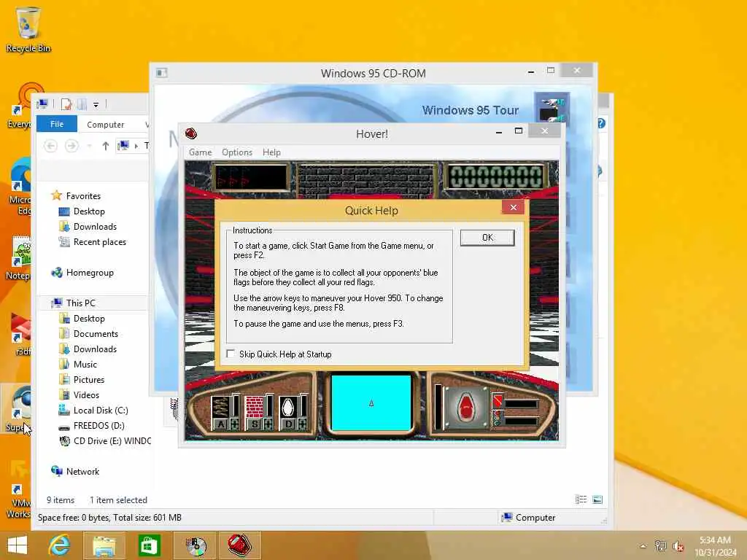Select FREEDOS (D:) drive

click(x=98, y=425)
